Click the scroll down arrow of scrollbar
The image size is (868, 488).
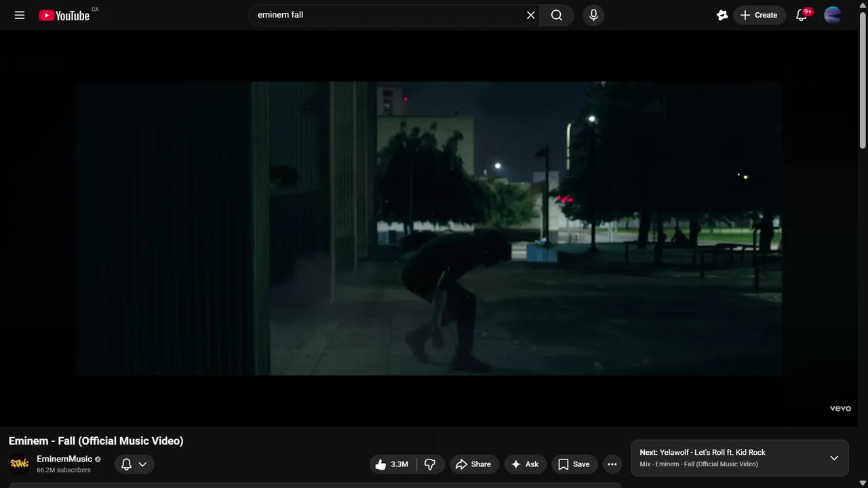[x=863, y=483]
